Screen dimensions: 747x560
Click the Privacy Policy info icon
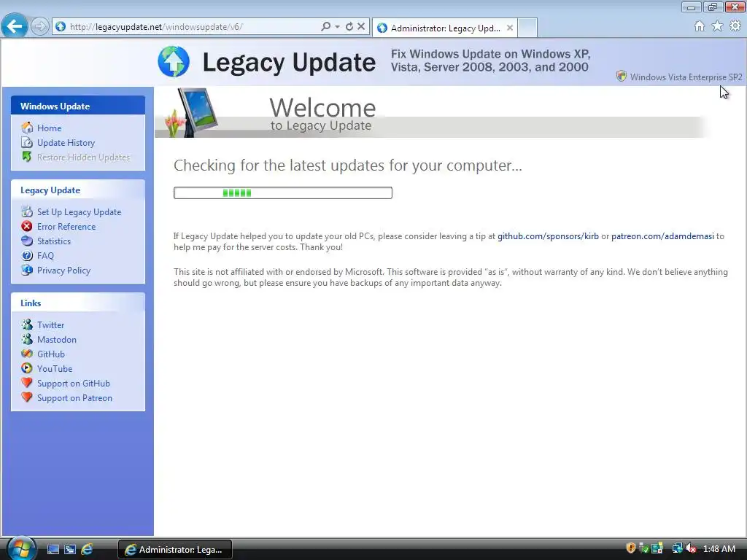(x=27, y=270)
